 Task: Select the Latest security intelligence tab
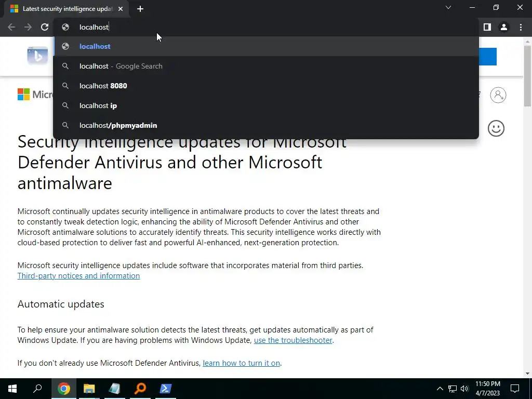pos(66,9)
